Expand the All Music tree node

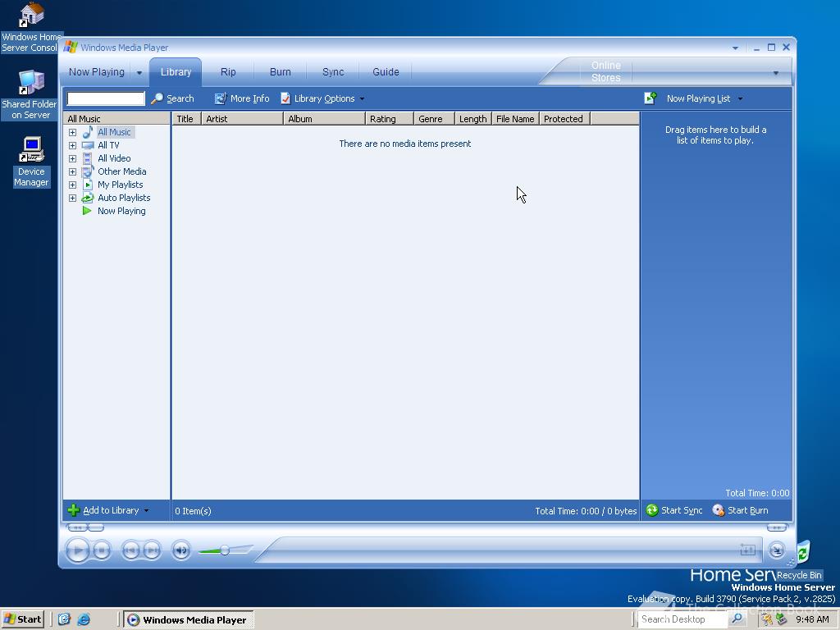tap(72, 132)
